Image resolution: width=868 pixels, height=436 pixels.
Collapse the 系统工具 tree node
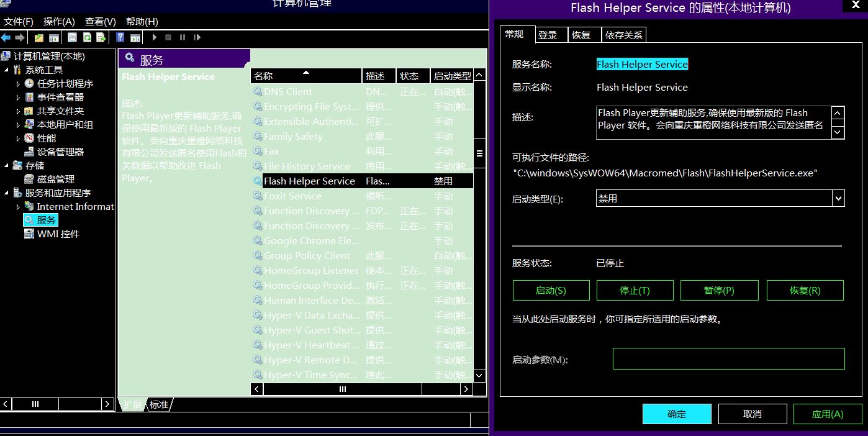click(x=6, y=70)
